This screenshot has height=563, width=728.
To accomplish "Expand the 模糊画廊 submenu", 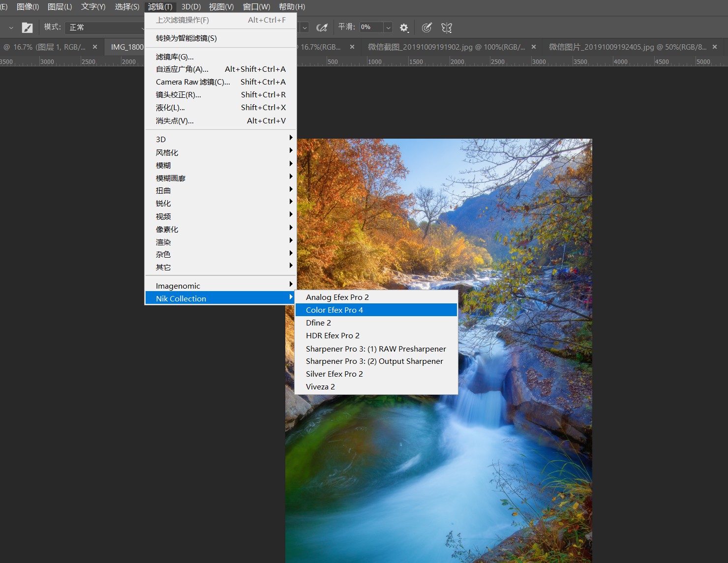I will click(x=221, y=178).
